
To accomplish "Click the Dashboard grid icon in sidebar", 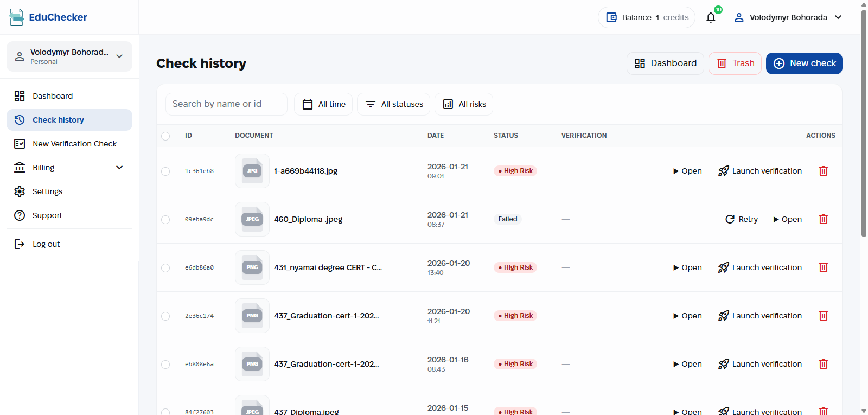I will [x=20, y=96].
